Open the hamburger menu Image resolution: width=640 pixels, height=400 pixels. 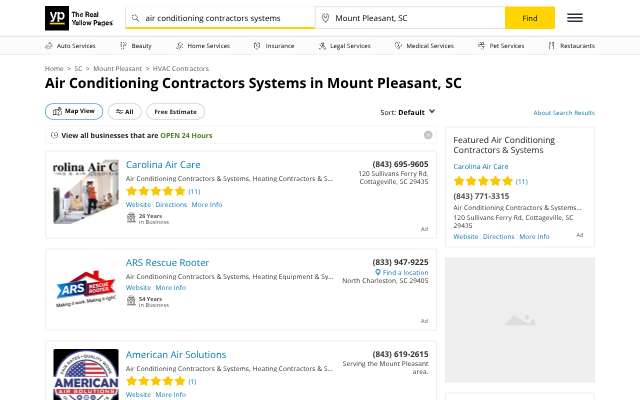pos(575,18)
